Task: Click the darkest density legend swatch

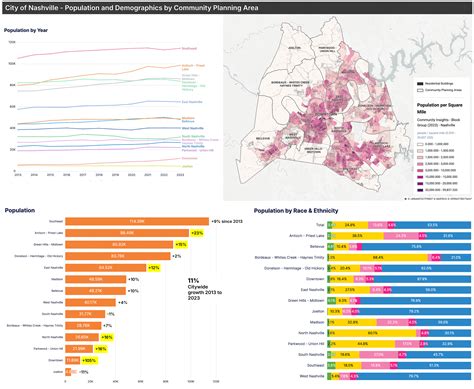Action: [420, 190]
